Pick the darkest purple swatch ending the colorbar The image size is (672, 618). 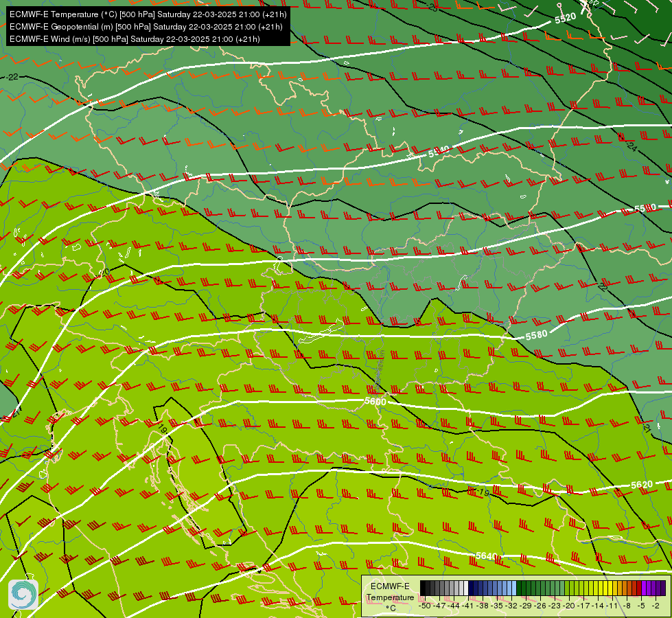tap(663, 588)
